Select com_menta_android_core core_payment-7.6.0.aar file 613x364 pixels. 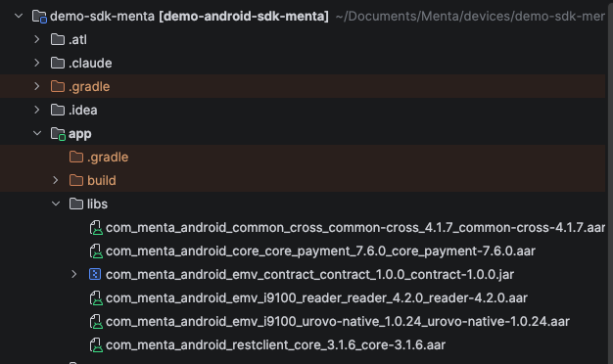[320, 251]
